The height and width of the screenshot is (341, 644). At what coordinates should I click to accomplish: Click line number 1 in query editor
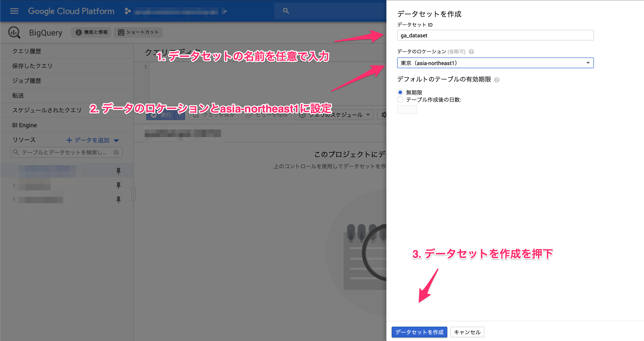point(146,67)
